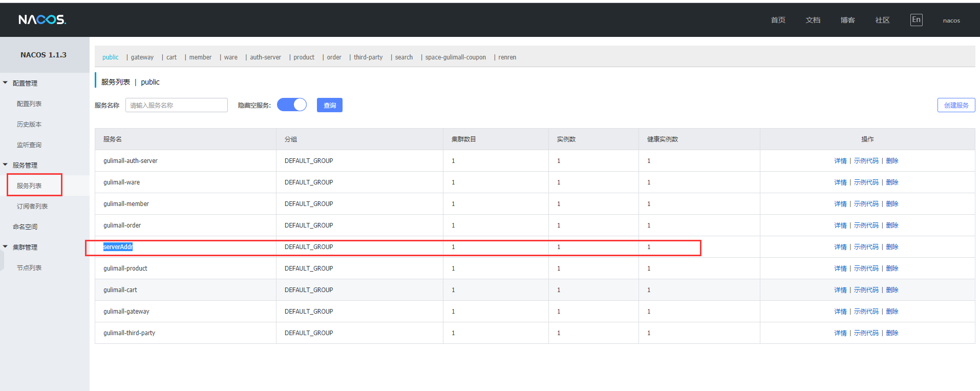Image resolution: width=980 pixels, height=391 pixels.
Task: Open 详情 for gulimall-product
Action: click(x=840, y=269)
